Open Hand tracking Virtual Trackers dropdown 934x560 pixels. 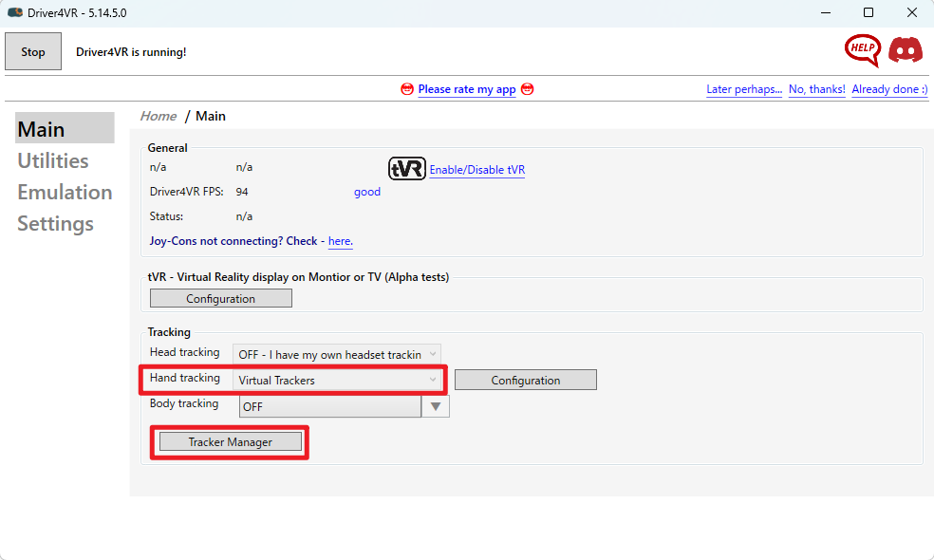coord(337,380)
